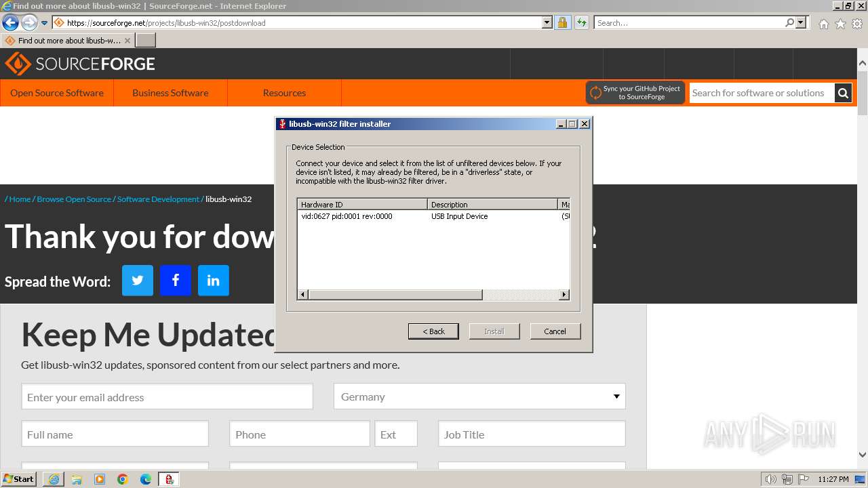Viewport: 868px width, 488px height.
Task: Click the volume speaker tray icon
Action: (770, 479)
